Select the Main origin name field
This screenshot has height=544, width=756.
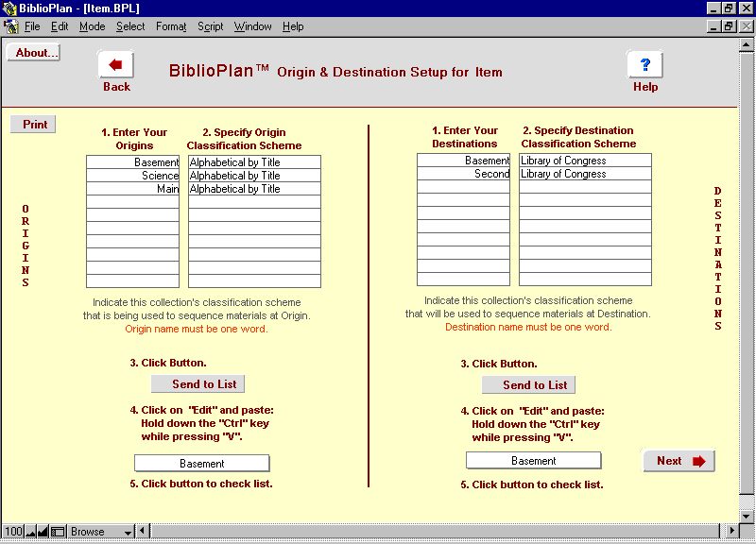pos(132,188)
